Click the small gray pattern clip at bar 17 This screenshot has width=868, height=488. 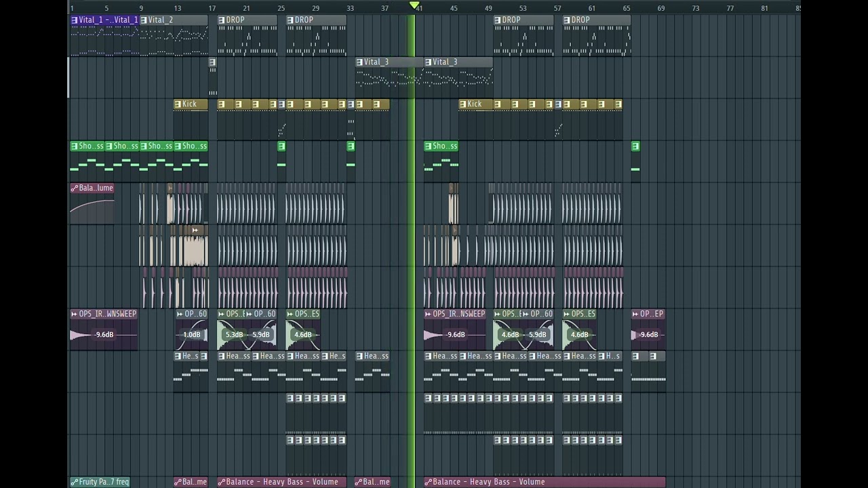(212, 62)
